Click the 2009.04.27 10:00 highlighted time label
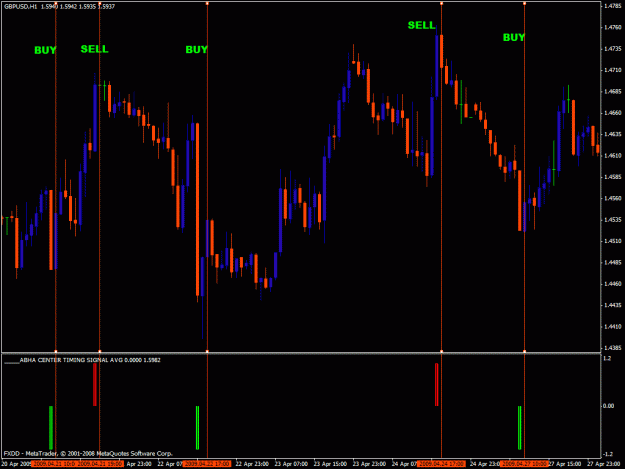The height and width of the screenshot is (469, 625). coord(525,464)
